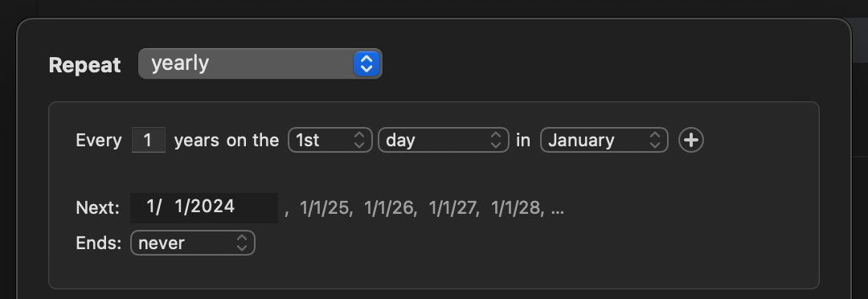Click the chevron arrows on the 1st selector
Image resolution: width=868 pixels, height=299 pixels.
coord(359,140)
